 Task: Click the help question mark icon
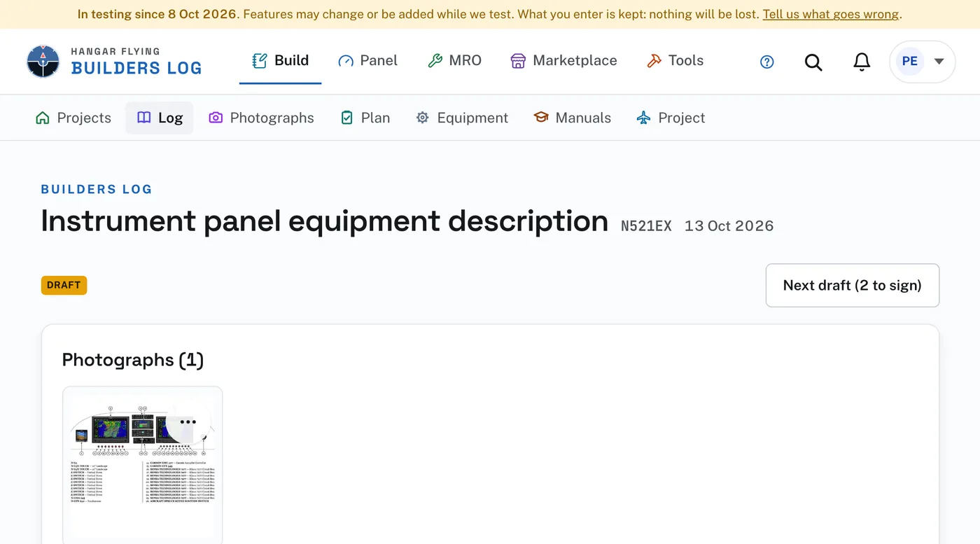click(767, 62)
